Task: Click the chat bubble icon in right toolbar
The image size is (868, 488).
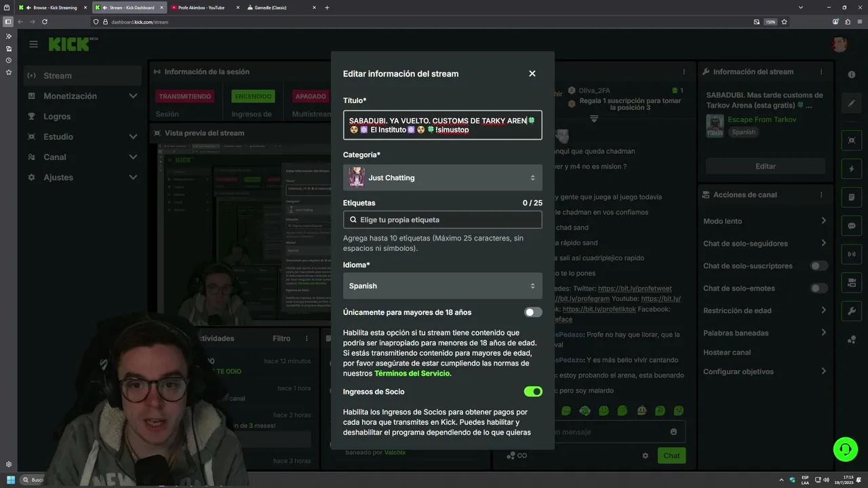Action: [852, 226]
